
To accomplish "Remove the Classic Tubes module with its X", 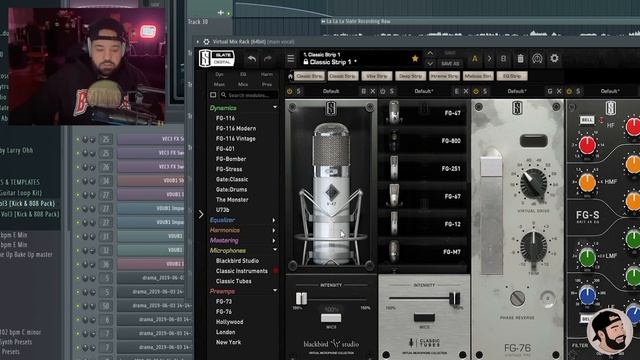I will click(x=466, y=91).
